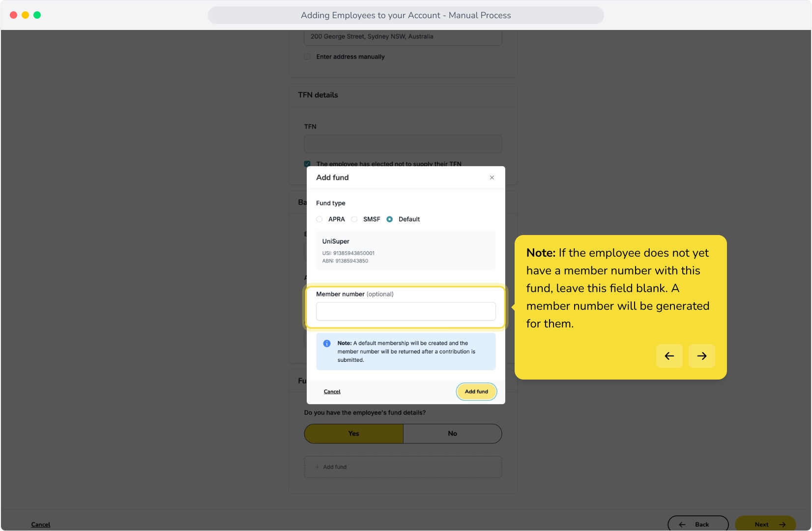Select the Default fund type
The height and width of the screenshot is (531, 812).
pyautogui.click(x=390, y=219)
